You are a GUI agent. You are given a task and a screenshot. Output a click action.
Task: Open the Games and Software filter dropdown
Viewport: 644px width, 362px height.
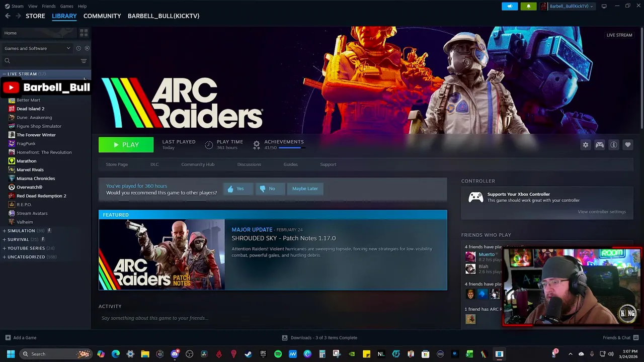click(x=37, y=48)
